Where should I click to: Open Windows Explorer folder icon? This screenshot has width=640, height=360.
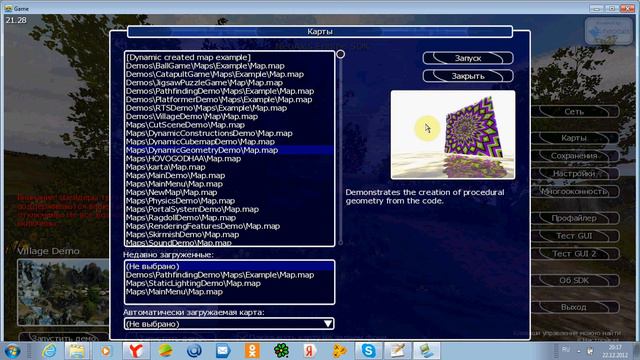coord(77,351)
